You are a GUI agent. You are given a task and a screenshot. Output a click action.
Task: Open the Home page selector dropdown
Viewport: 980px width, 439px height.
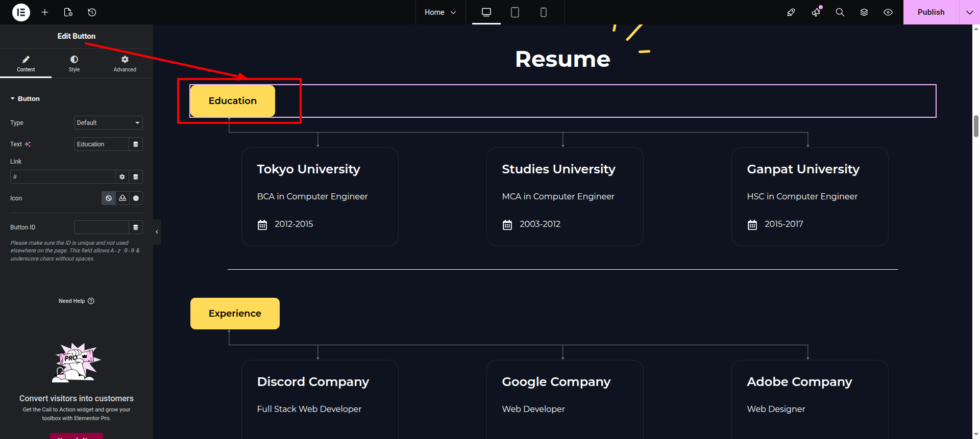click(x=440, y=12)
